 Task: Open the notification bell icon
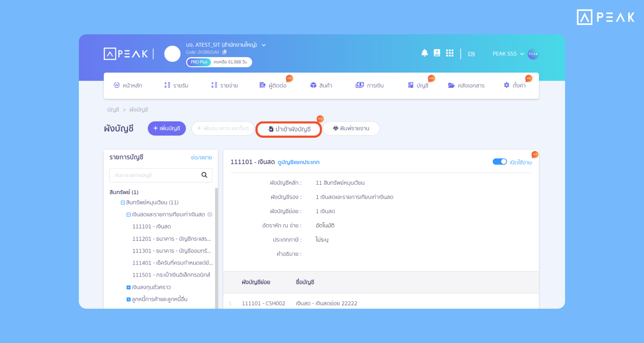[425, 53]
